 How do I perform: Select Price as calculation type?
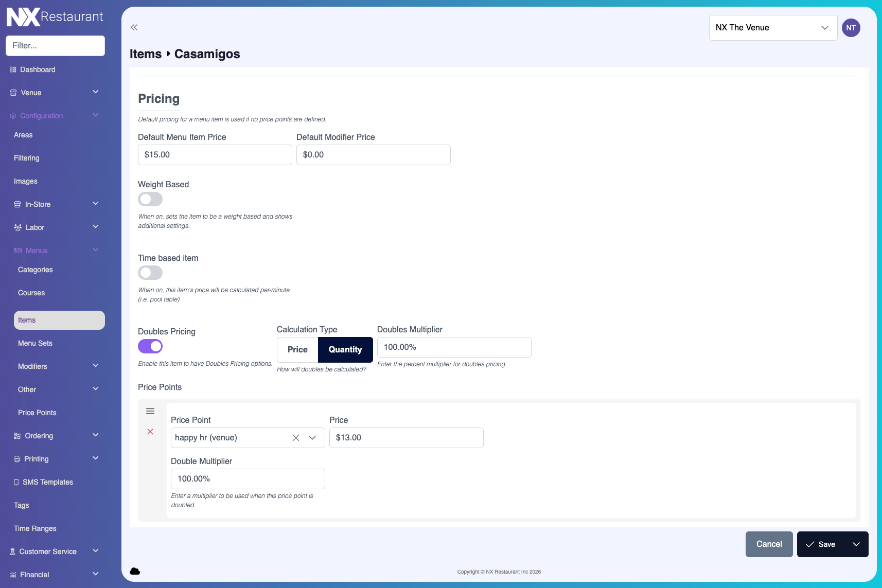297,350
